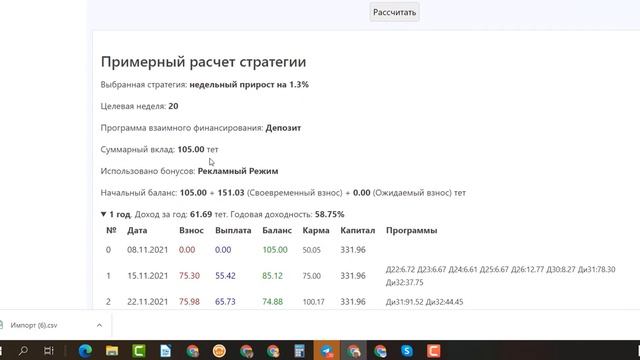Screen dimensions: 640x360
Task: Click Суммарный вклад value 105.00
Action: [x=191, y=149]
